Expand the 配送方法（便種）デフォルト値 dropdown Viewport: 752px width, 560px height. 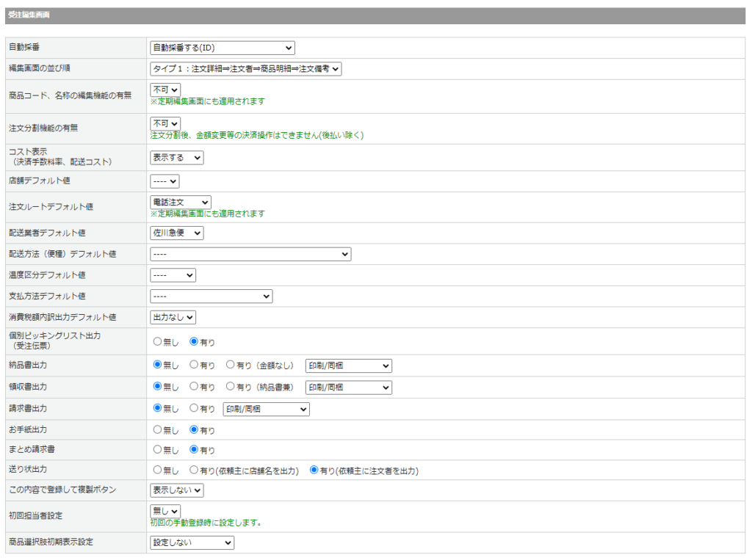point(250,254)
